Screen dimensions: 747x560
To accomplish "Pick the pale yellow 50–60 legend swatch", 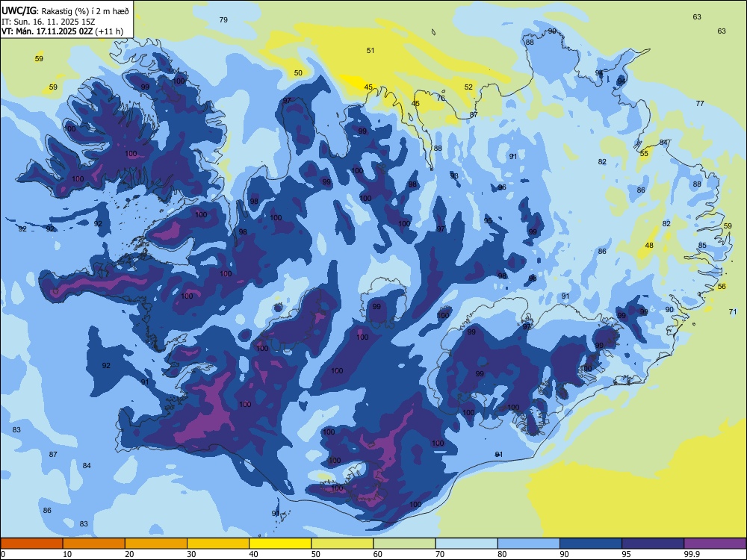I will (343, 544).
